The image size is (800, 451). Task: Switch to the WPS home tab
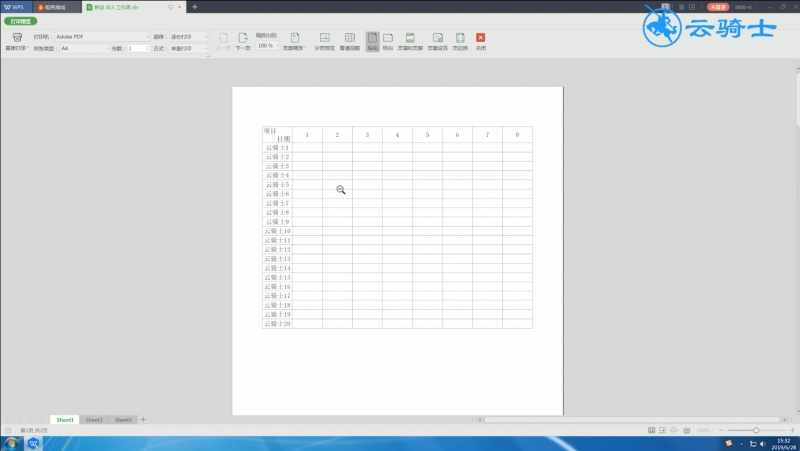pyautogui.click(x=15, y=7)
